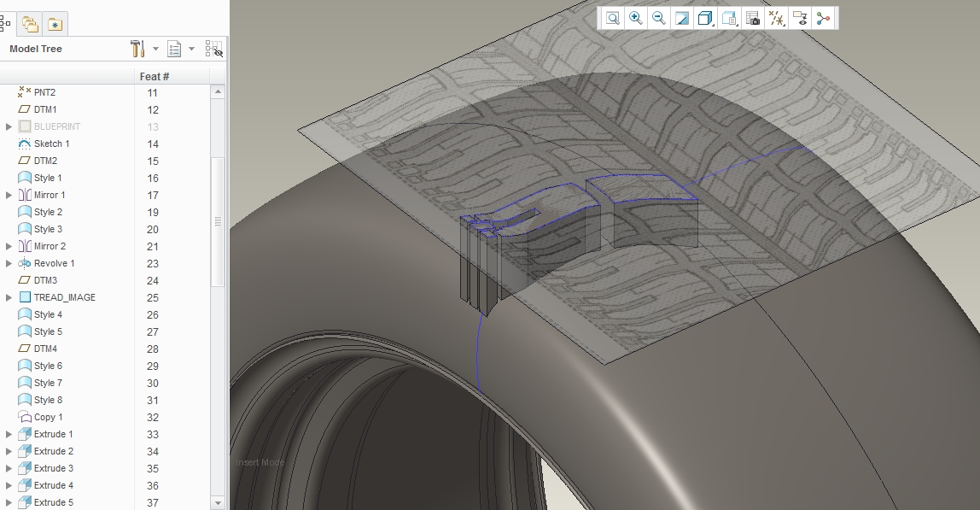
Task: Click the model tree vertical scrollbar thumb
Action: (218, 222)
